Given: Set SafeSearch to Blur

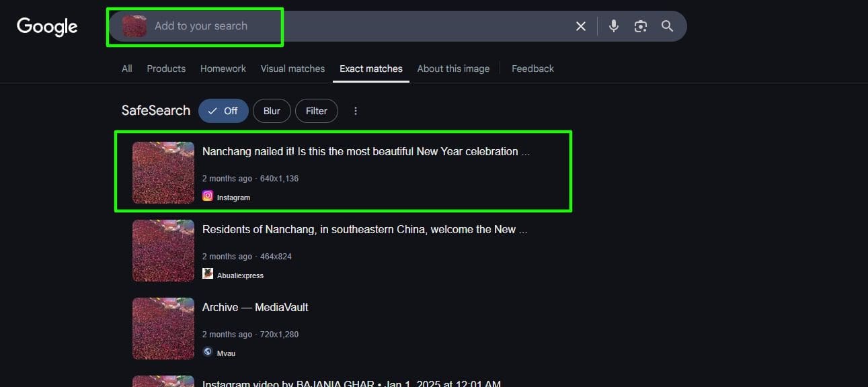Looking at the screenshot, I should tap(272, 111).
